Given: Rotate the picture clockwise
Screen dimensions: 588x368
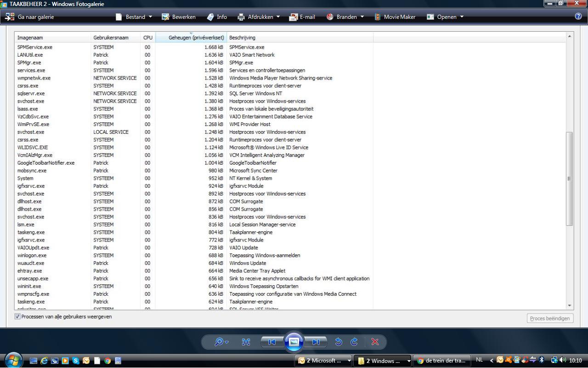Looking at the screenshot, I should (x=354, y=342).
